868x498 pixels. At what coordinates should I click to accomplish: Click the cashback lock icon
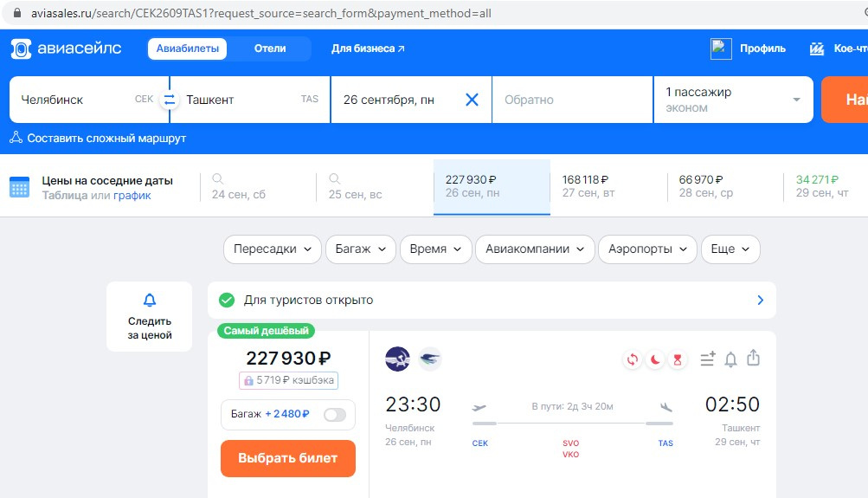pyautogui.click(x=248, y=380)
